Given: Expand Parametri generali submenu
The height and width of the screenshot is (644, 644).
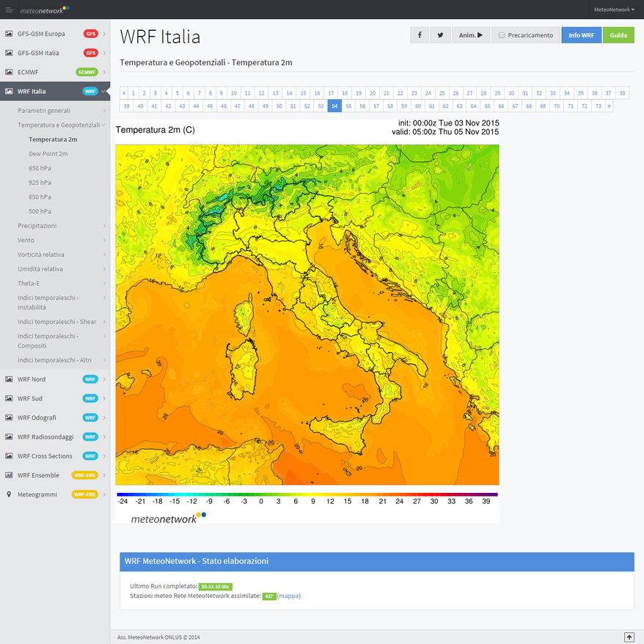Looking at the screenshot, I should [x=55, y=111].
